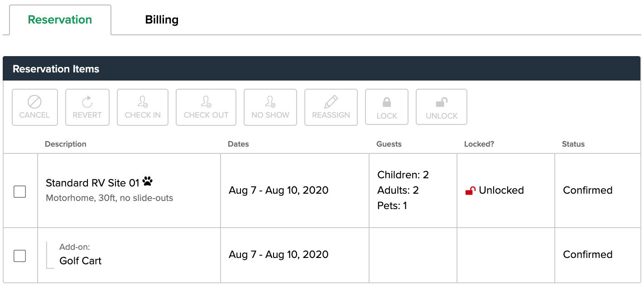Check the Golf Cart add-on checkbox
Viewport: 644px width, 286px height.
[20, 255]
